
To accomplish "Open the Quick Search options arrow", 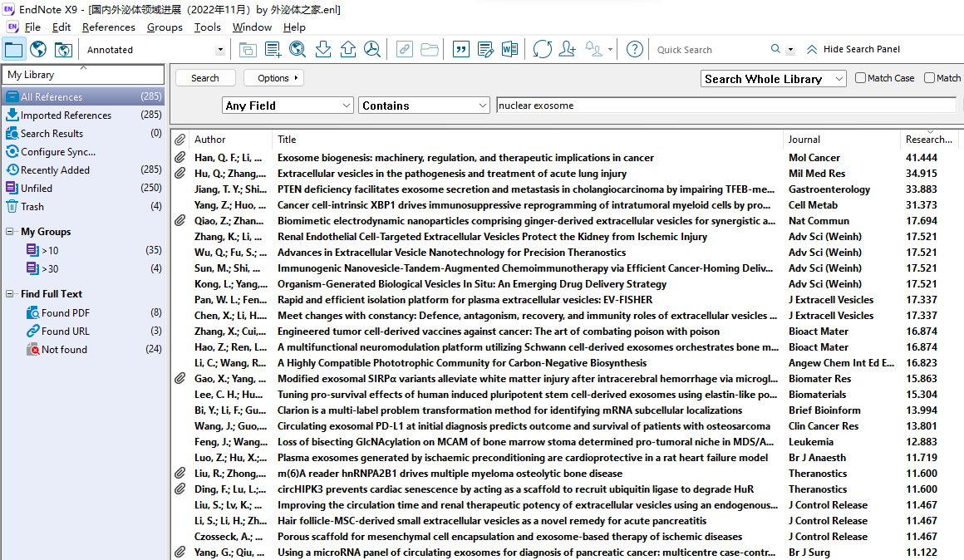I will point(790,50).
